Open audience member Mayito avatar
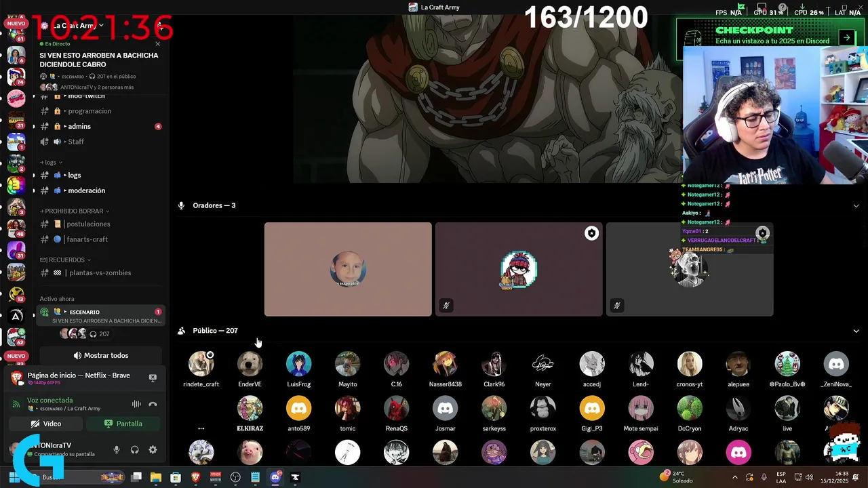 point(347,364)
